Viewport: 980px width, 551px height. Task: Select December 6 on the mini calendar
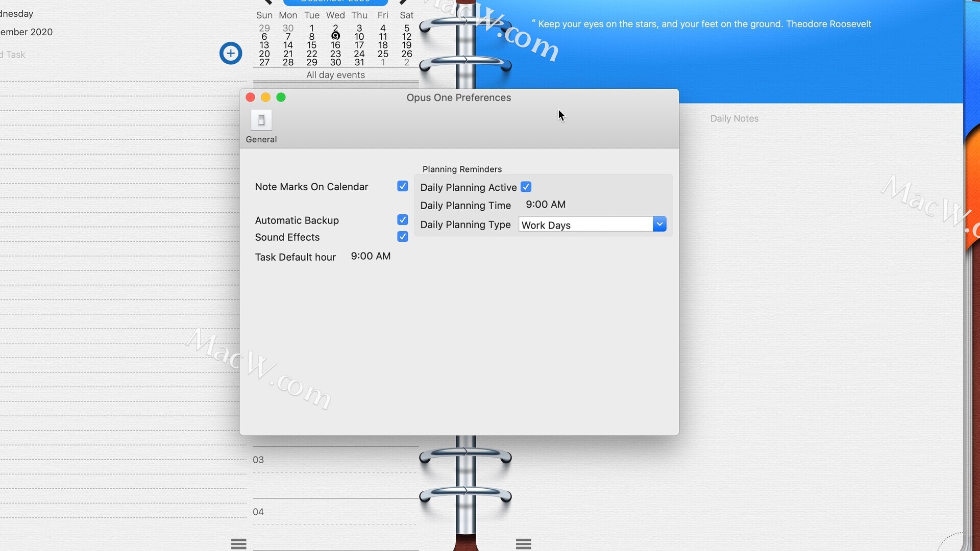point(264,36)
